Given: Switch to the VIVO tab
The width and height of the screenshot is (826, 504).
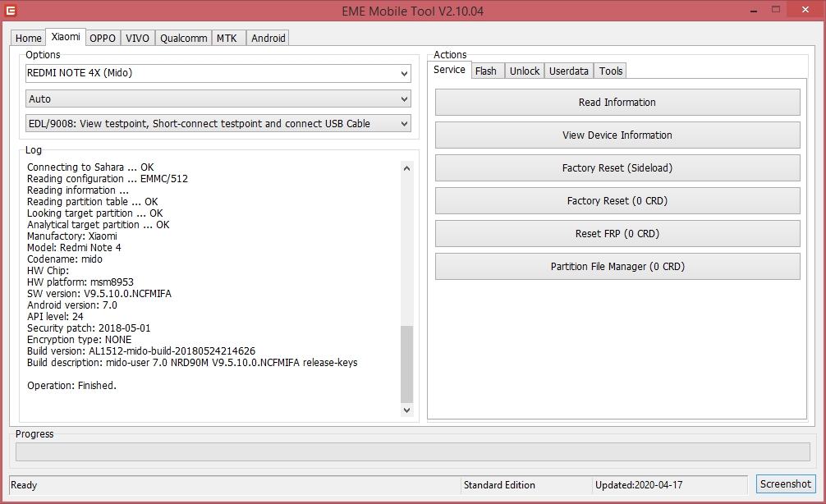Looking at the screenshot, I should [x=137, y=38].
